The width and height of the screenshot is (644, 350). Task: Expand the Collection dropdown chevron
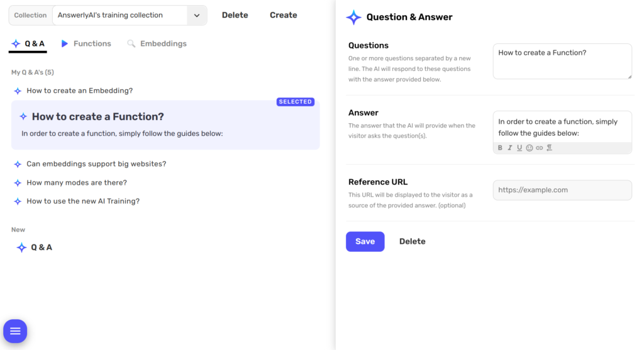point(197,16)
